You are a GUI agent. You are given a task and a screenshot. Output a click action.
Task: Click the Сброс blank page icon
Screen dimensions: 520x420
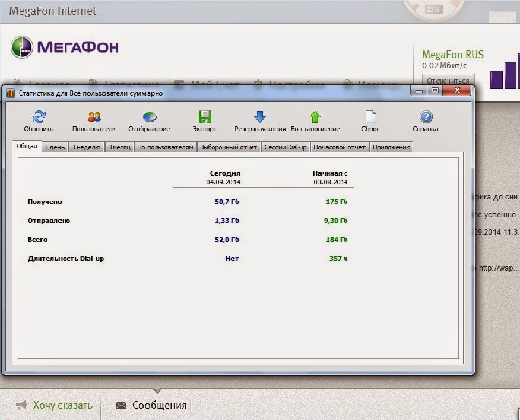coord(371,117)
